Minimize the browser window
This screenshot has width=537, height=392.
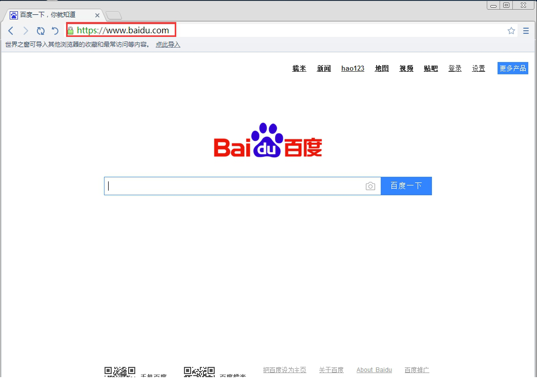coord(493,6)
